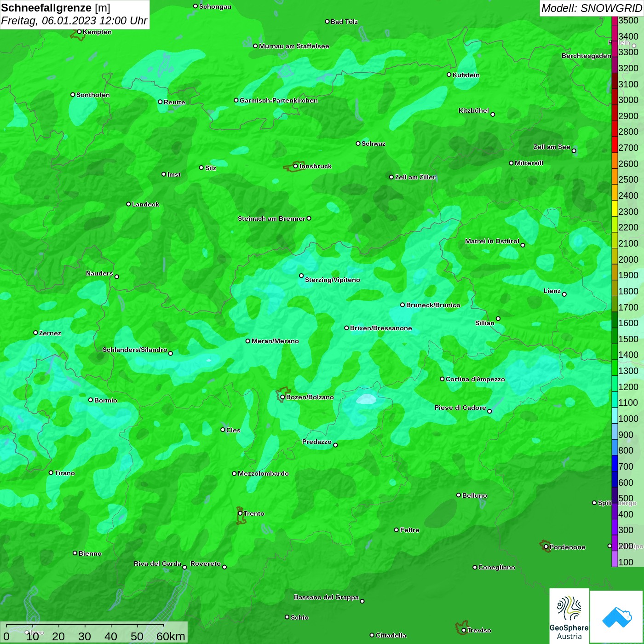The height and width of the screenshot is (644, 644).
Task: Click the Schneefallgrenze [m] title
Action: point(56,8)
